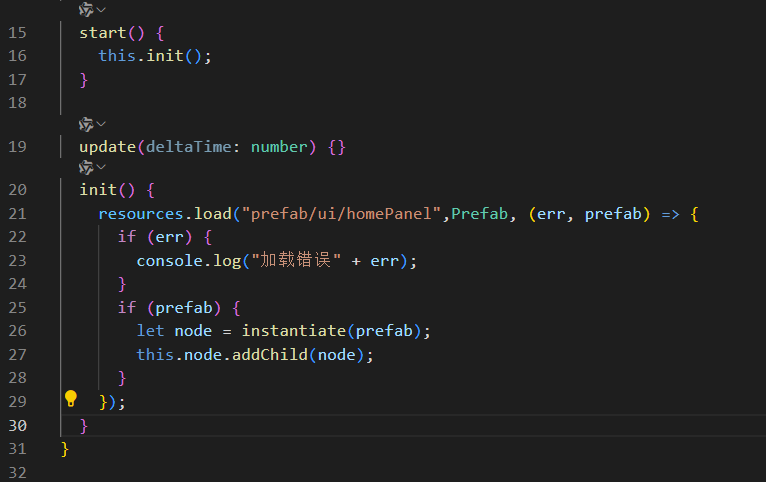This screenshot has height=482, width=766.
Task: Click line number 26 in the gutter
Action: (18, 331)
